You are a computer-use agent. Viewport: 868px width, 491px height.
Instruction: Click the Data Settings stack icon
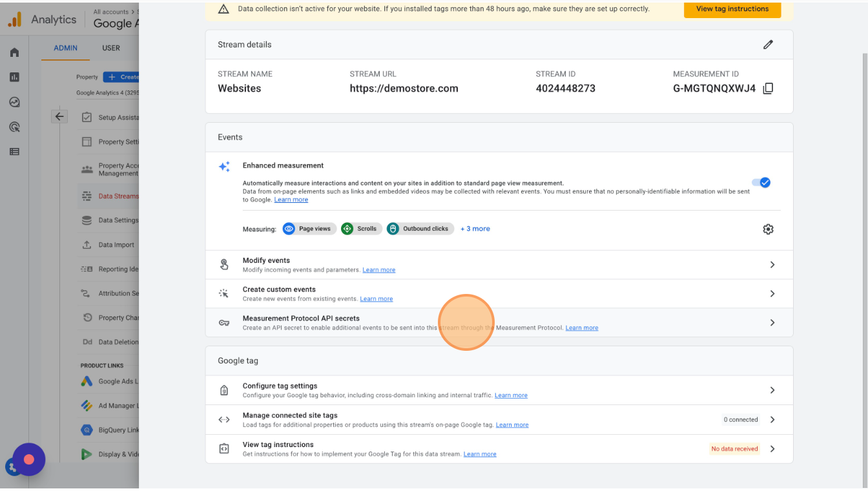tap(87, 220)
